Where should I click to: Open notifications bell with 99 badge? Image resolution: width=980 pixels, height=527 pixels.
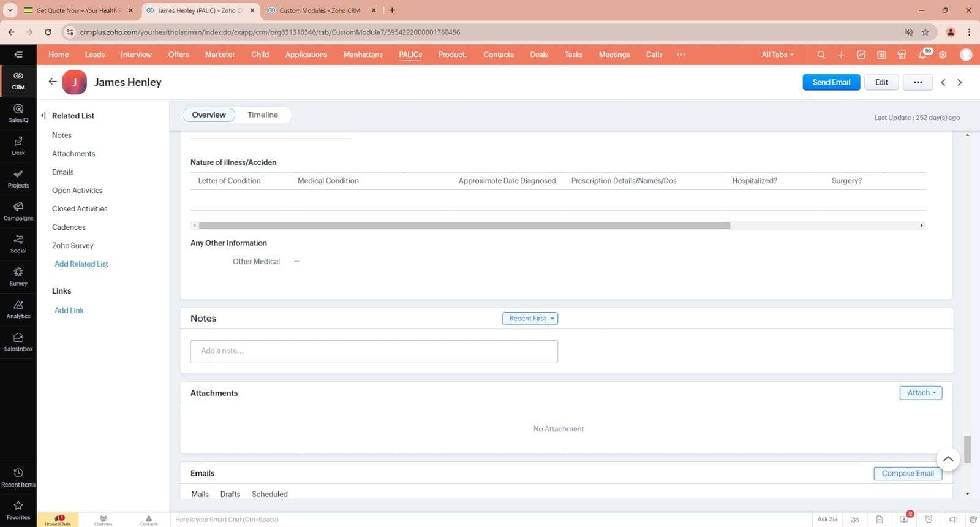[x=923, y=54]
